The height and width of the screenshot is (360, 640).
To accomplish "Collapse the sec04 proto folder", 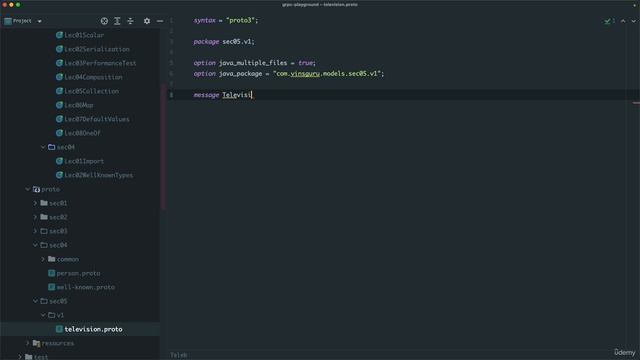I will pos(35,245).
